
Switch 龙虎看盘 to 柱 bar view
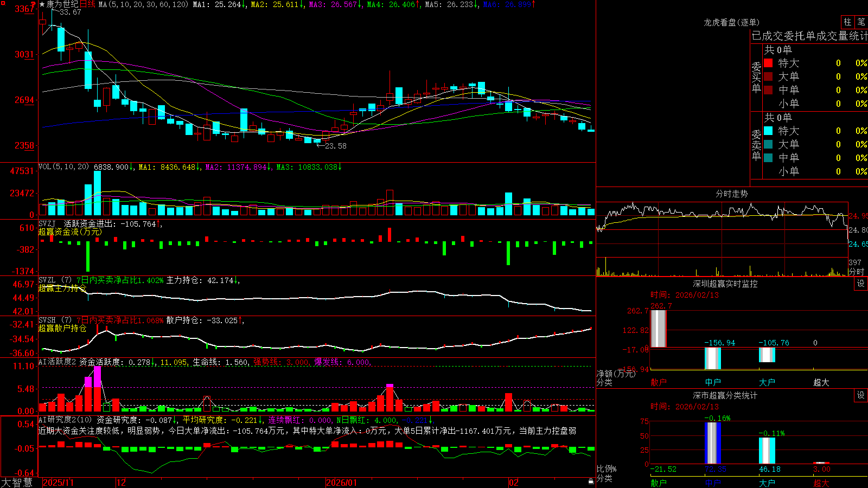pos(847,22)
